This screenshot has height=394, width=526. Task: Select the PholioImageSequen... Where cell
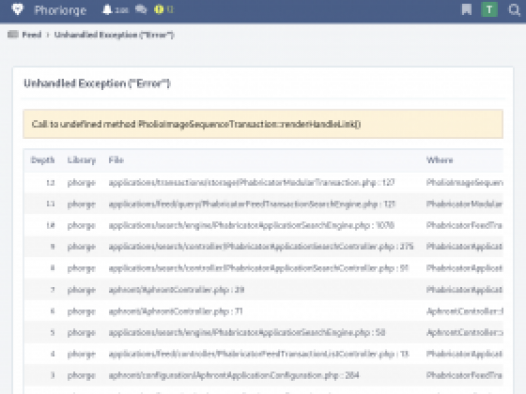(x=465, y=182)
